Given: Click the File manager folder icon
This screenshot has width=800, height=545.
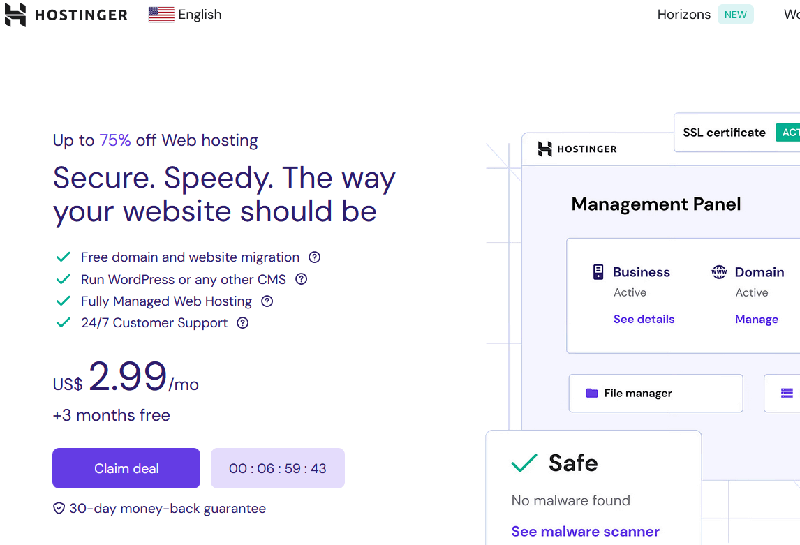Looking at the screenshot, I should point(592,393).
